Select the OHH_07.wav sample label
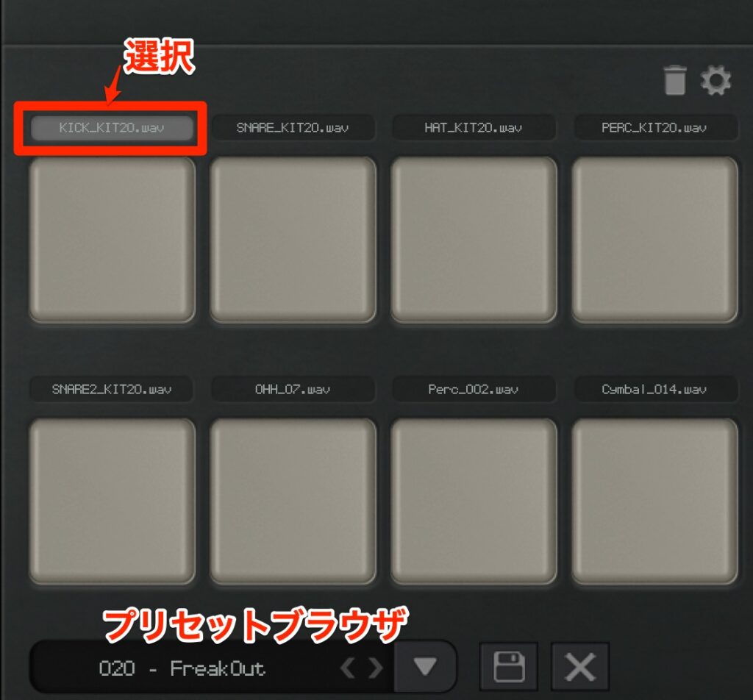This screenshot has height=700, width=753. tap(293, 390)
